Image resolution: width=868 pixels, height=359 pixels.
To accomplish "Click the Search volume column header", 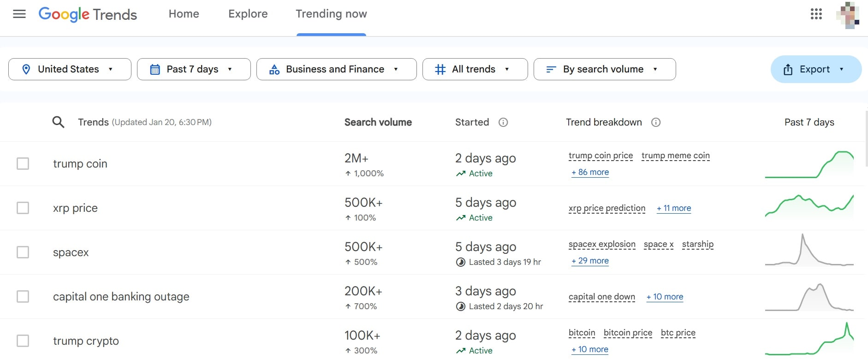I will point(378,122).
